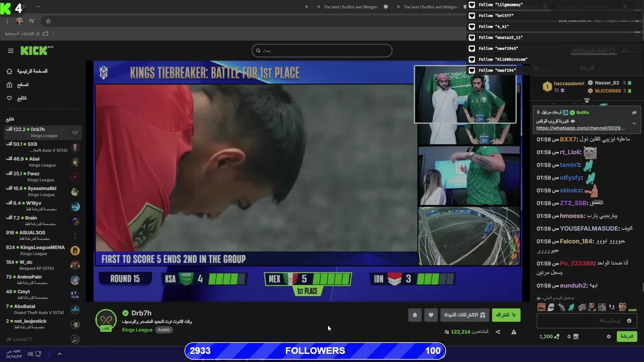Open the browser profile avatar
Image resolution: width=644 pixels, height=362 pixels.
[x=20, y=21]
